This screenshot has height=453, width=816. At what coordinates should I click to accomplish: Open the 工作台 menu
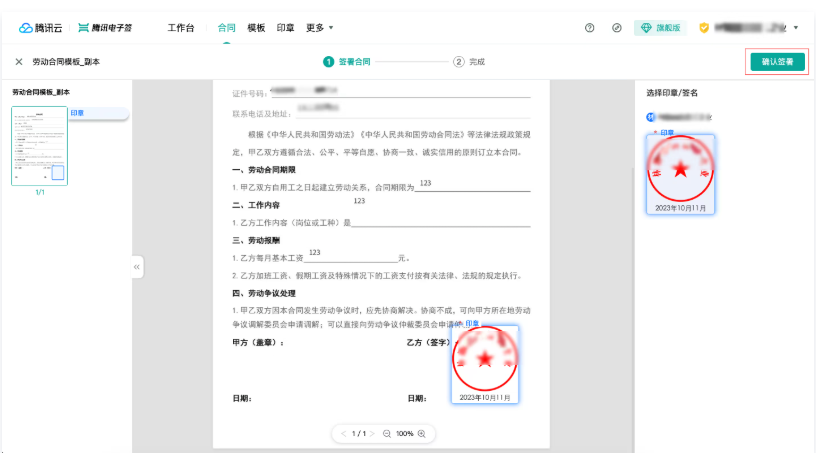click(181, 28)
